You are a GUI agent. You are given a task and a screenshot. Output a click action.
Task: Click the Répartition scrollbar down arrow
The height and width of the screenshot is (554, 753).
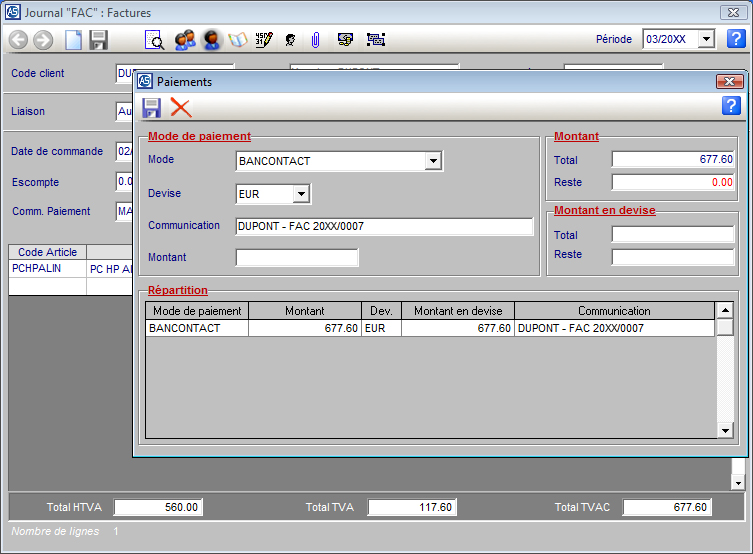[725, 430]
